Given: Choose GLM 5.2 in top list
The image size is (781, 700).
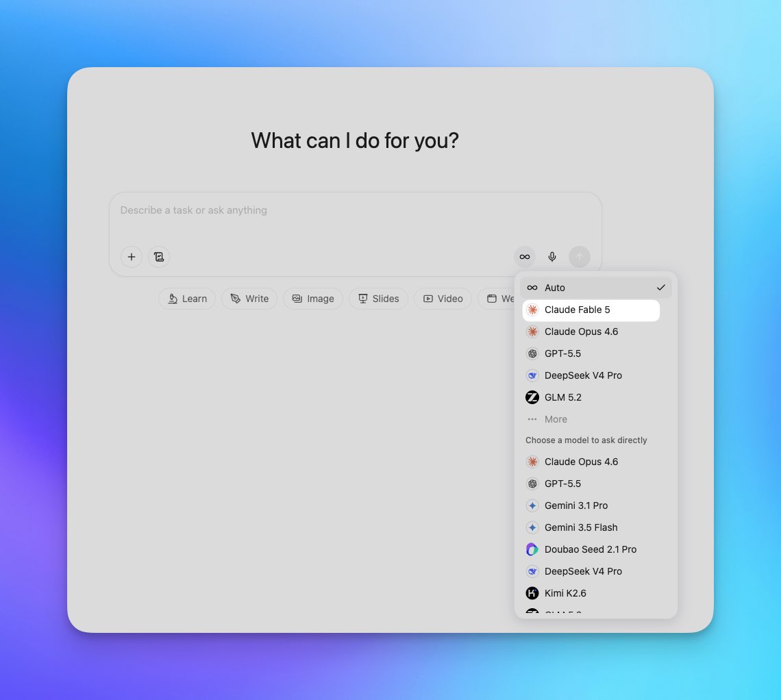Looking at the screenshot, I should click(596, 397).
